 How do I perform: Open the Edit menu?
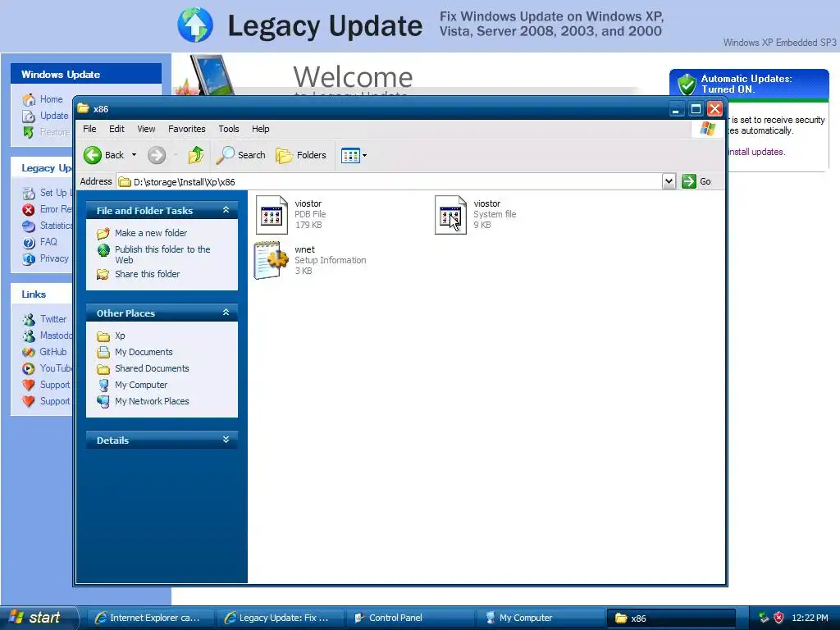click(116, 129)
